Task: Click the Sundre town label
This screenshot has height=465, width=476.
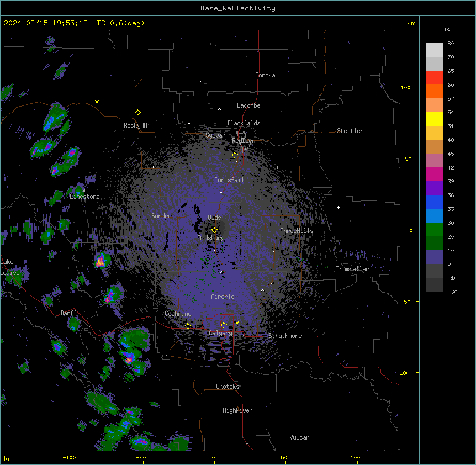Action: point(161,216)
